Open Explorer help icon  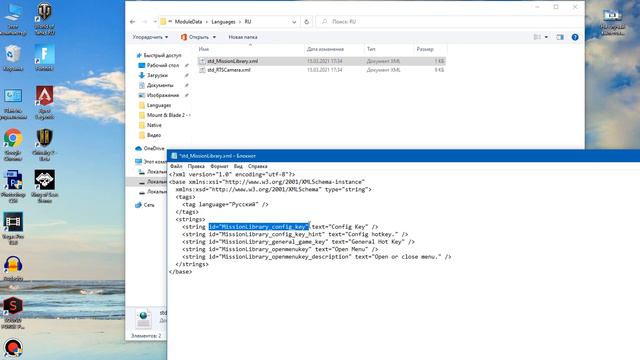click(575, 37)
